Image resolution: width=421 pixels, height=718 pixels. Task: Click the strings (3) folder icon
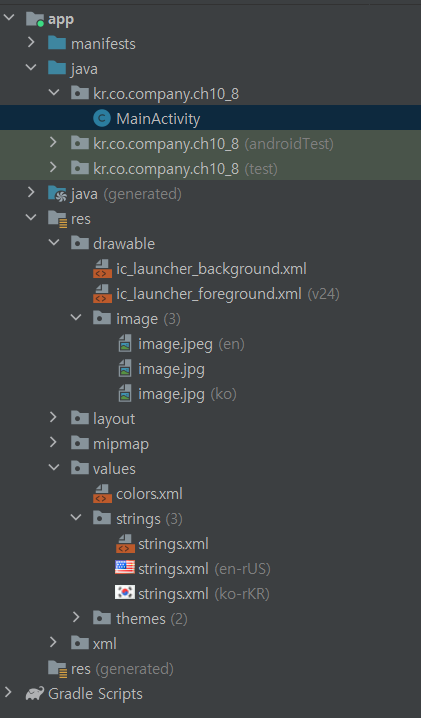(102, 518)
